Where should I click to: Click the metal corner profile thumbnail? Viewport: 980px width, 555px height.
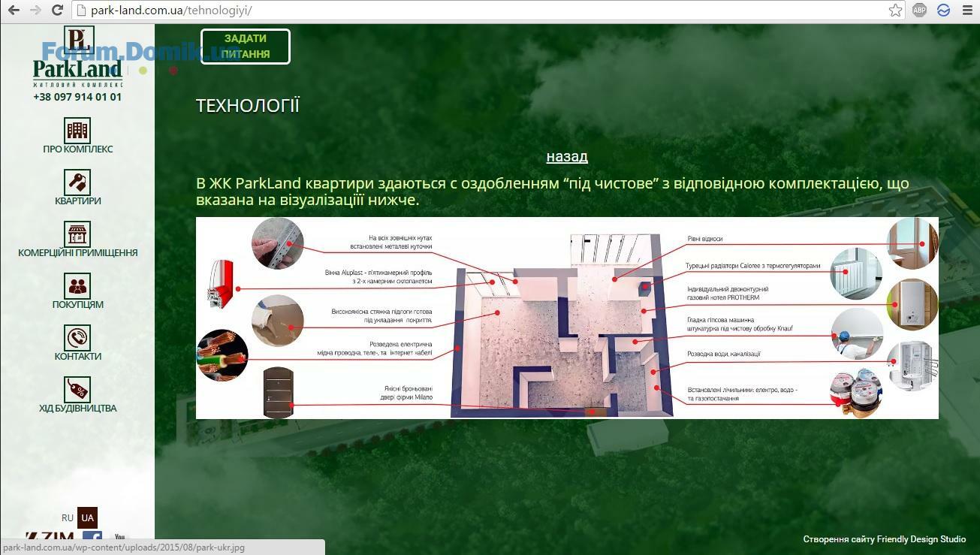277,243
